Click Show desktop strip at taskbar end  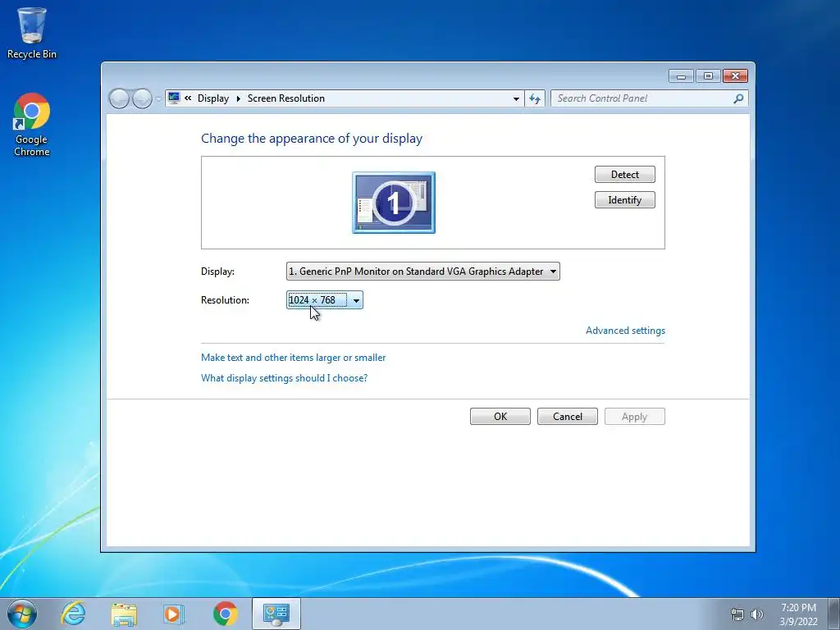[834, 614]
